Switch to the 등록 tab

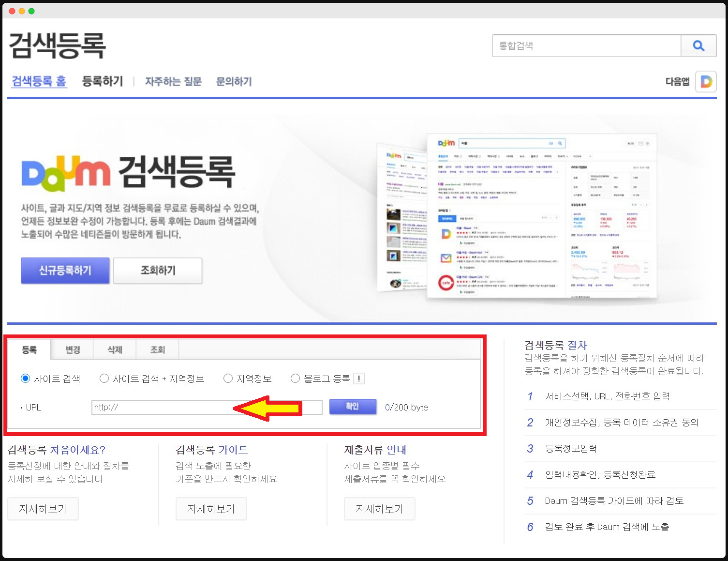pyautogui.click(x=30, y=349)
